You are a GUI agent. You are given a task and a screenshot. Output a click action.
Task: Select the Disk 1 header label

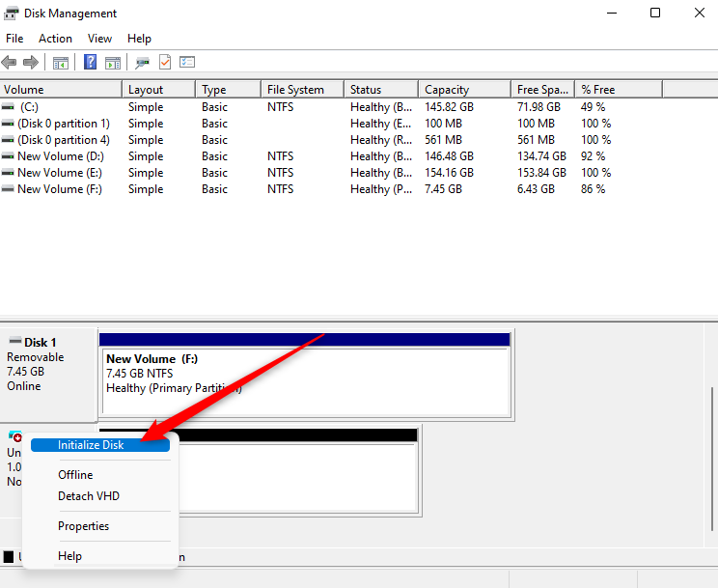pos(40,343)
